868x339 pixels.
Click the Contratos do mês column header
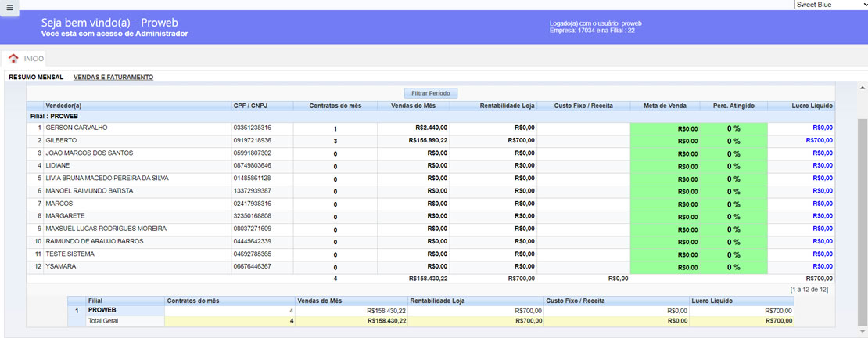(x=335, y=106)
